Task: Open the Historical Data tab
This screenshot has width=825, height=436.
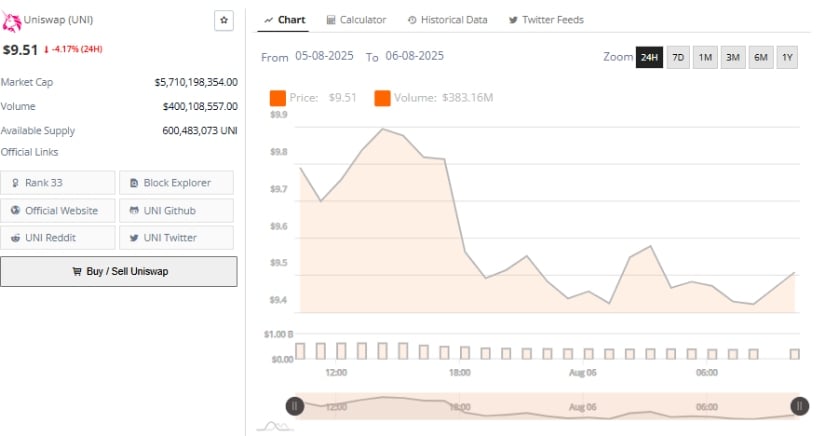Action: (x=447, y=20)
